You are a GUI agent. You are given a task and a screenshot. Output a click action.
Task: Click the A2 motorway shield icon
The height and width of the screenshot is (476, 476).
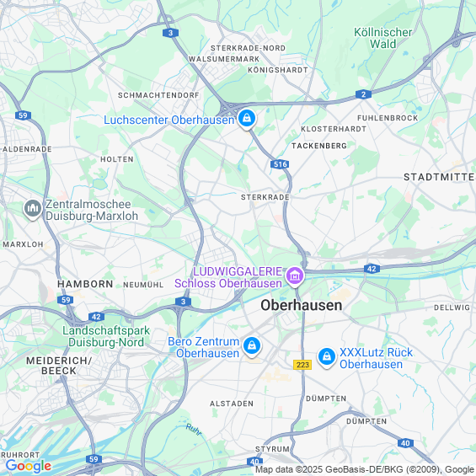coord(363,94)
